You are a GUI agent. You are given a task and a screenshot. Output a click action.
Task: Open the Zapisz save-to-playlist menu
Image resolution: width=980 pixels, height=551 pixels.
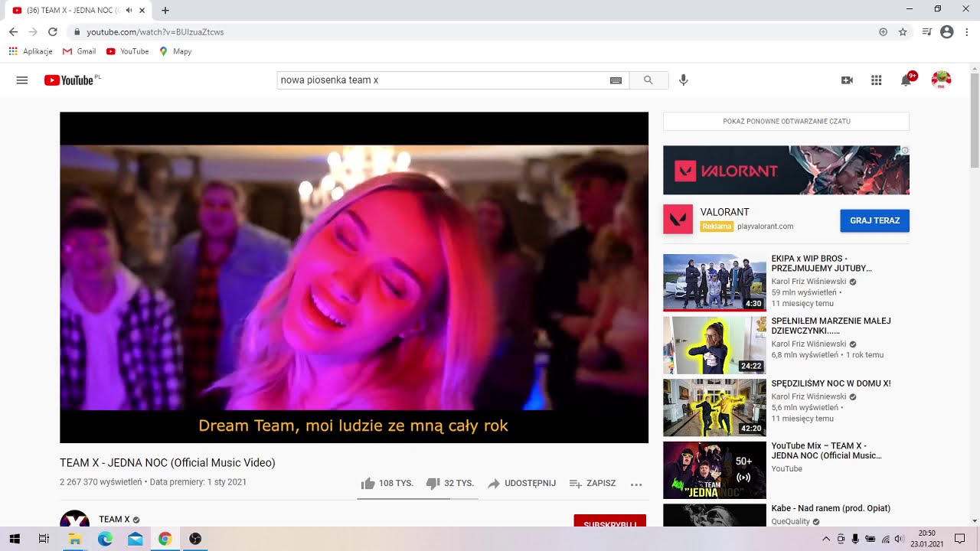[x=593, y=484]
